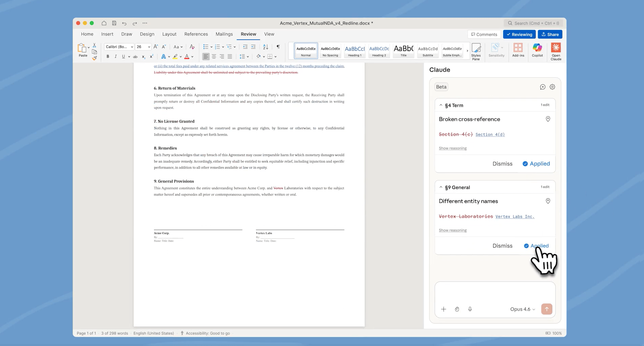Viewport: 644px width, 346px height.
Task: Open the Opus 4.6 model dropdown
Action: (522, 309)
